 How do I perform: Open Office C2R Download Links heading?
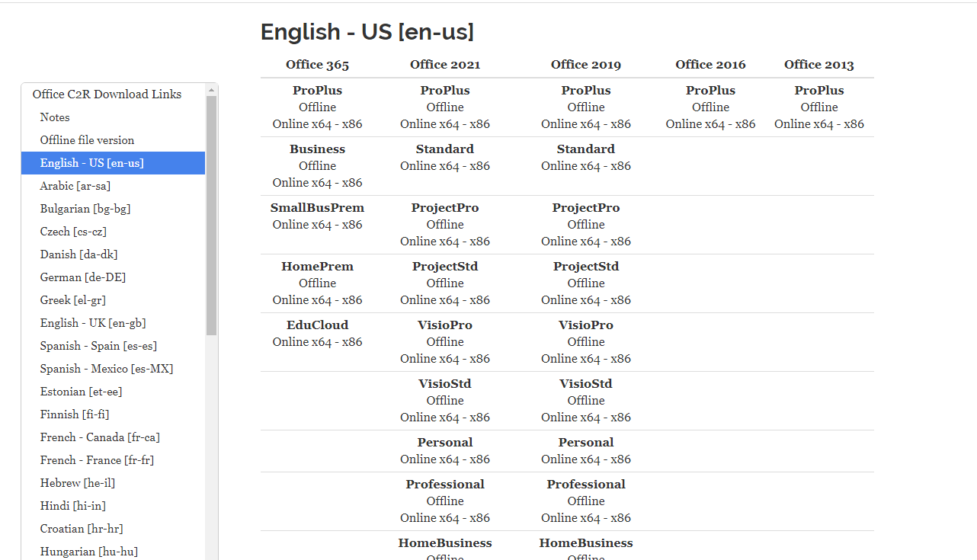point(107,94)
